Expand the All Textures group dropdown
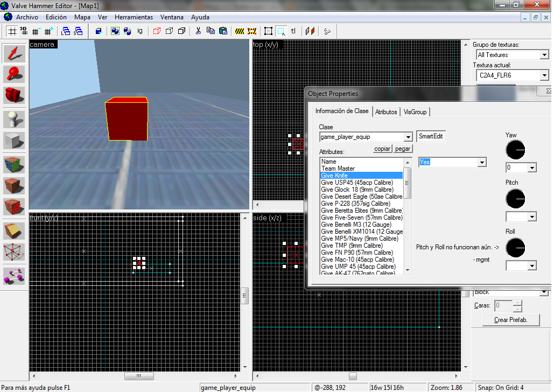Viewport: 554px width, 392px height. [544, 55]
